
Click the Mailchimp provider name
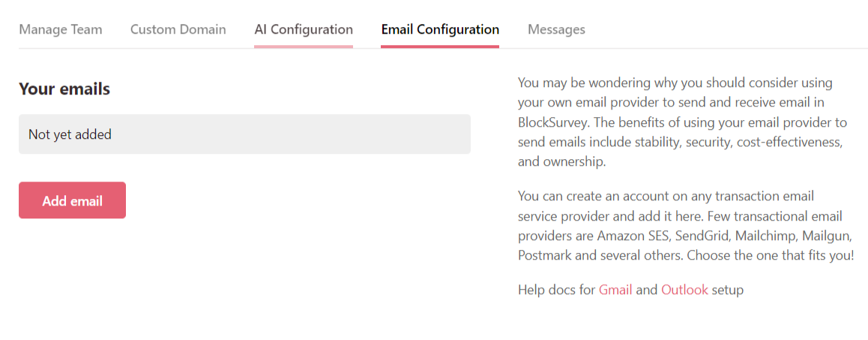pos(765,236)
